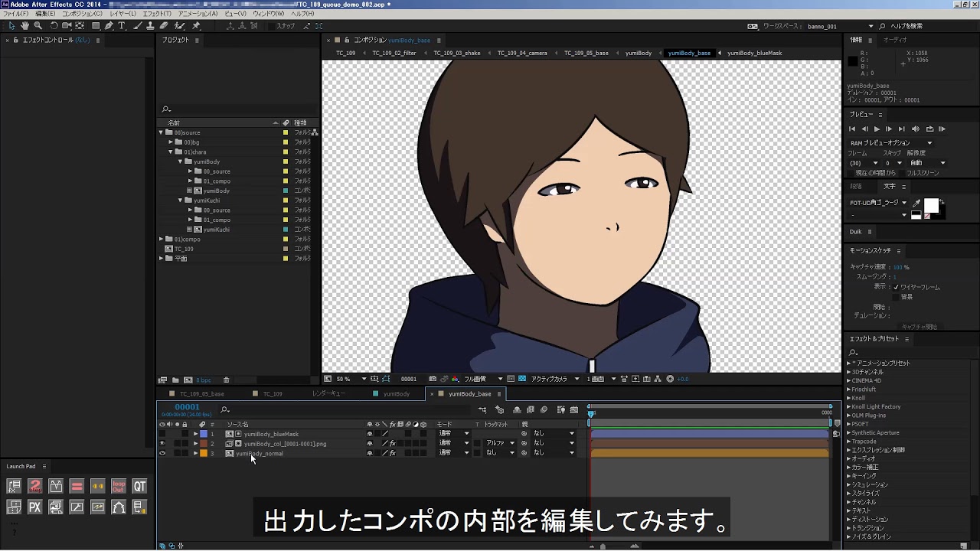Select the Puppet Pin tool

coord(196,26)
